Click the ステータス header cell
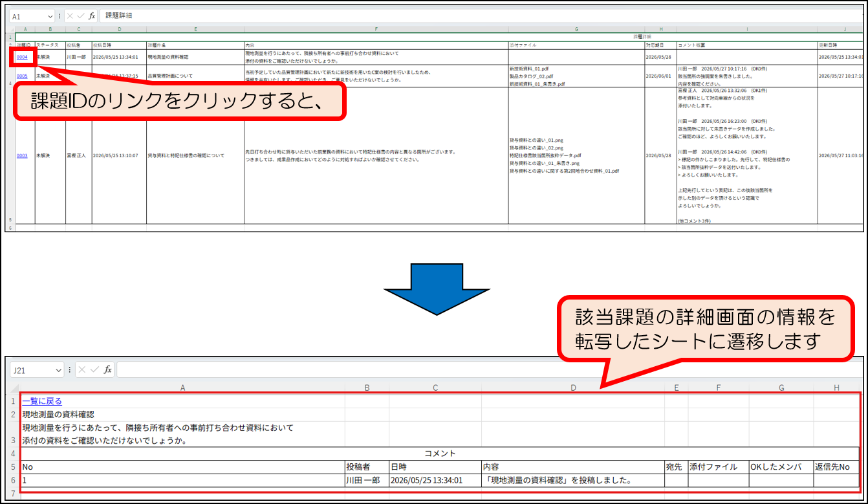Screen dimensions: 868x504 coord(50,46)
